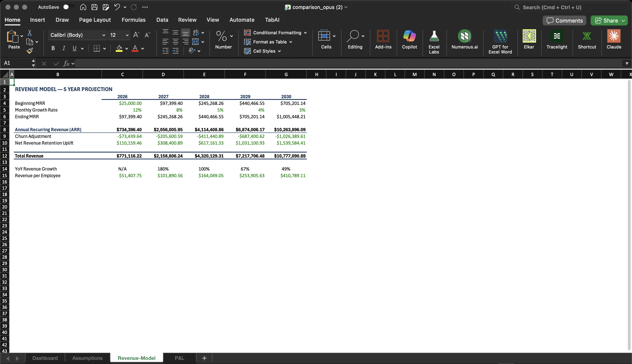Click the Cut scissors icon

(x=30, y=33)
